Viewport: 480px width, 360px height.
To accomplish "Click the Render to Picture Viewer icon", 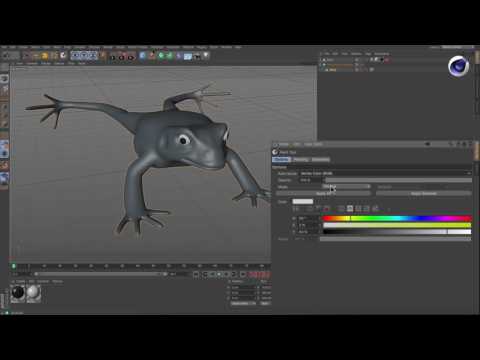I will (122, 56).
